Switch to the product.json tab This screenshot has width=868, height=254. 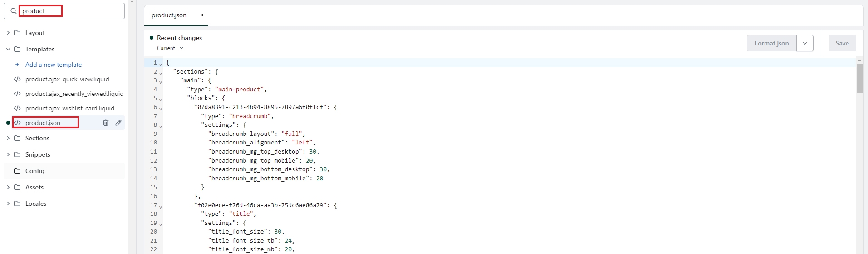tap(169, 15)
